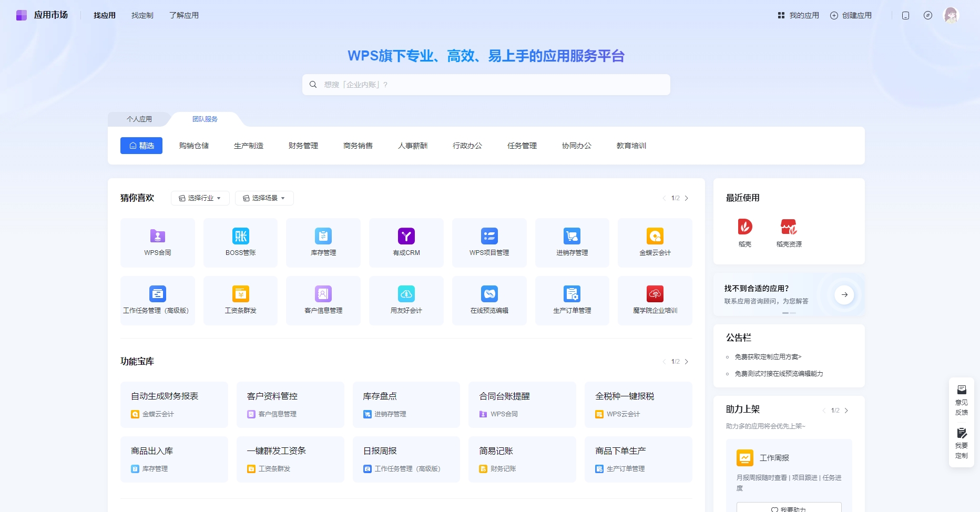Click the 我要助力 button
This screenshot has height=512, width=980.
789,508
